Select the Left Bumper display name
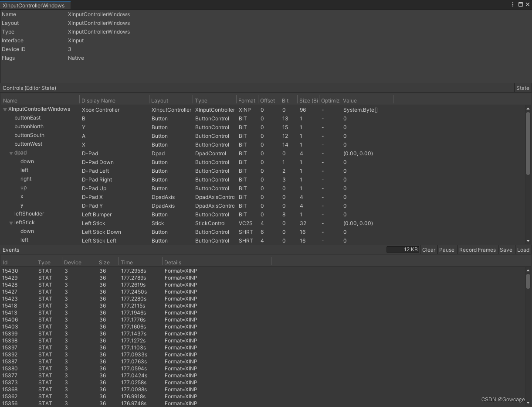The width and height of the screenshot is (532, 407). pos(96,215)
